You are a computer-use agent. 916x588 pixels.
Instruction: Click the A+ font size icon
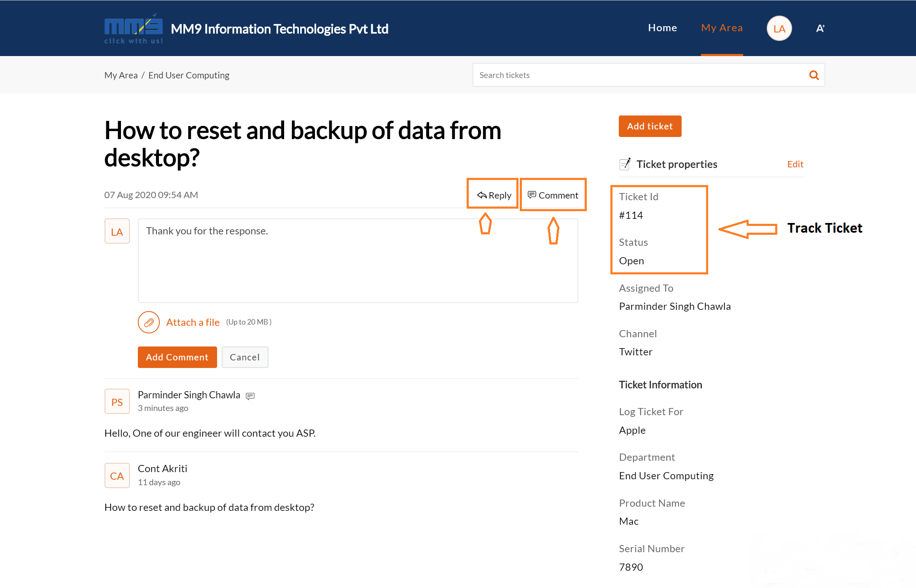point(820,28)
